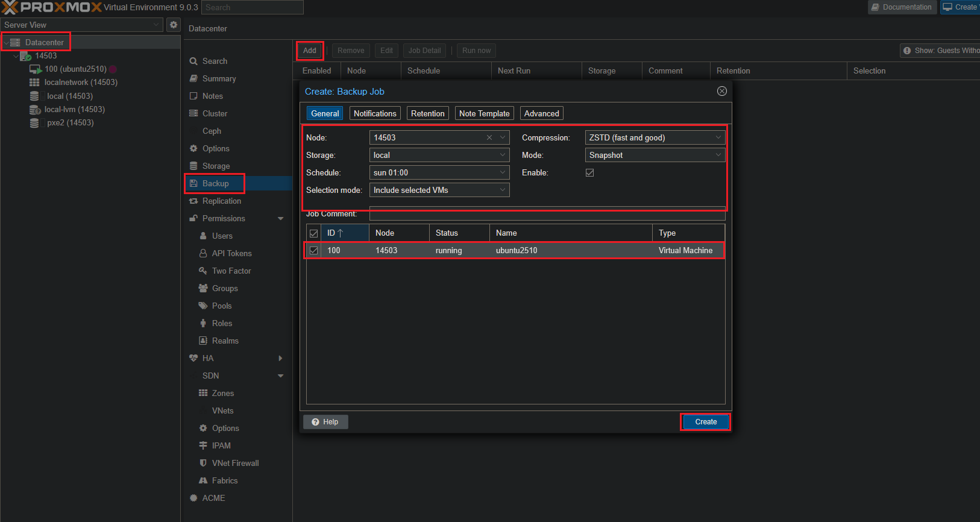Clear the Node field with X icon
This screenshot has width=980, height=522.
point(489,137)
